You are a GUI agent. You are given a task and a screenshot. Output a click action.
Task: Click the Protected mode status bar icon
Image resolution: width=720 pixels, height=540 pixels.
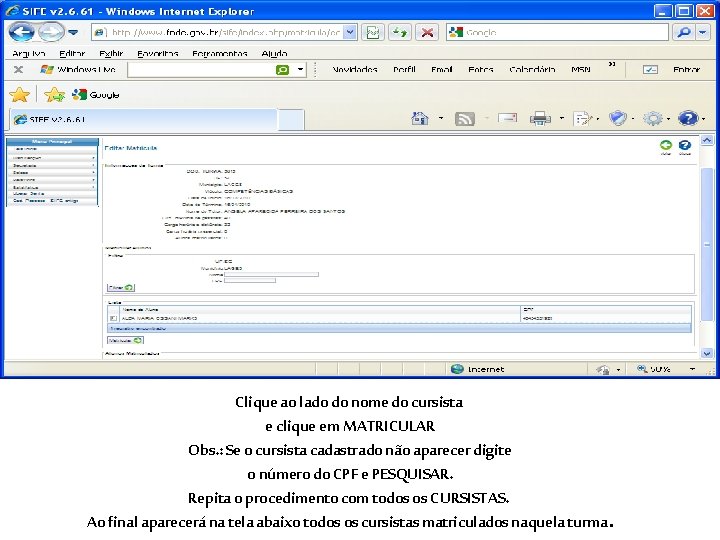(603, 369)
